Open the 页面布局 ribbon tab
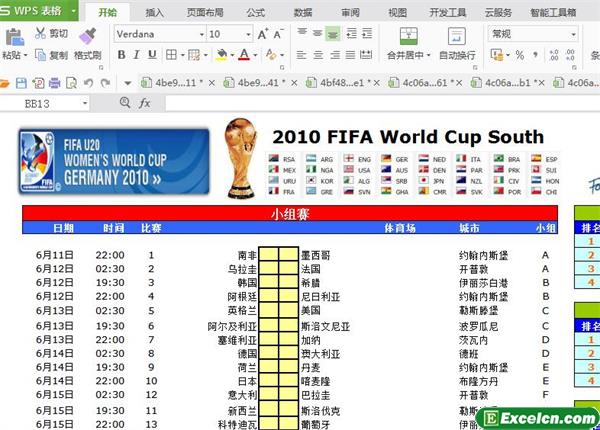600x430 pixels. click(x=205, y=13)
